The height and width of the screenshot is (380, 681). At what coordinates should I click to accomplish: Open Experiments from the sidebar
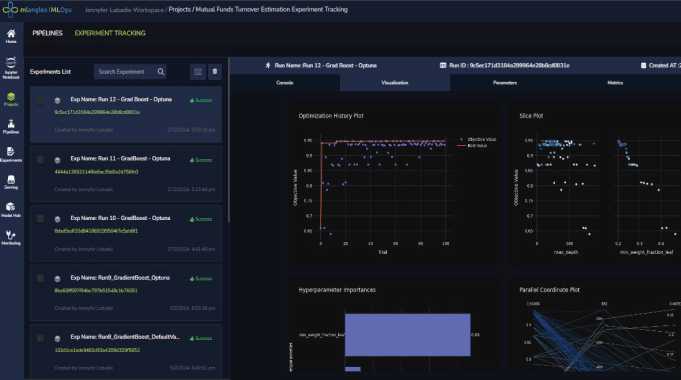pyautogui.click(x=11, y=155)
